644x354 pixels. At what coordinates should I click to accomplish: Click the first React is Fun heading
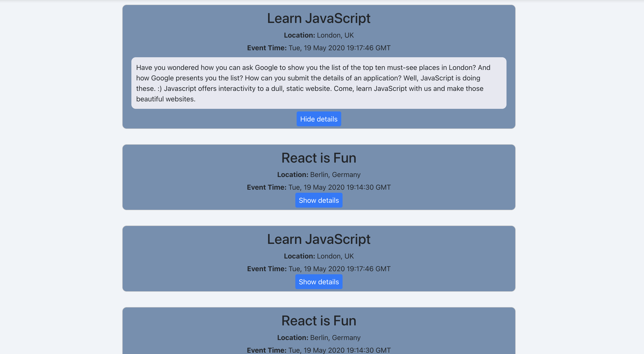coord(319,158)
